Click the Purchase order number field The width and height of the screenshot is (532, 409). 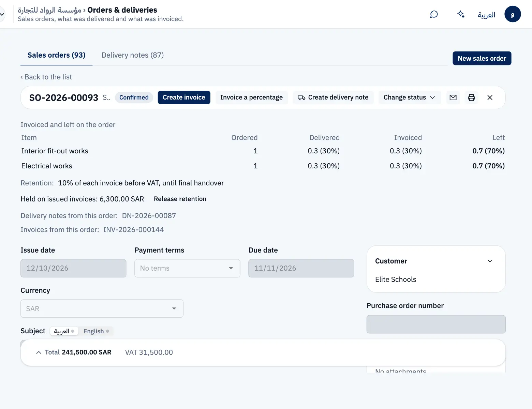436,324
